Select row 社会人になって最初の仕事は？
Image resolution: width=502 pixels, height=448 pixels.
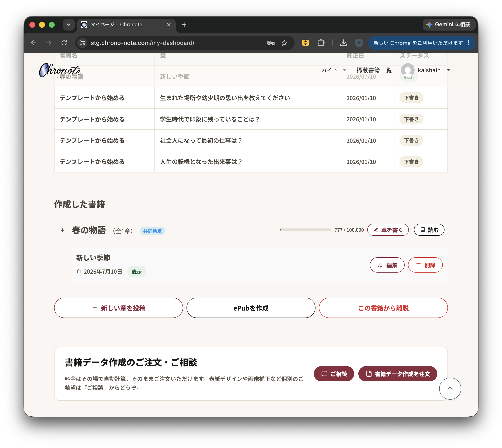point(251,140)
